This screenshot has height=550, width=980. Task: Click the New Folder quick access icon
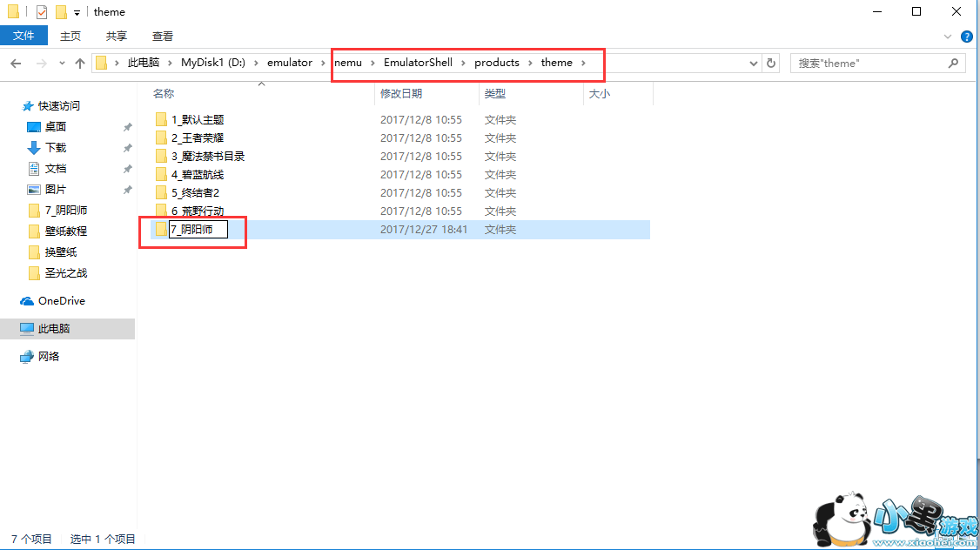pyautogui.click(x=61, y=12)
